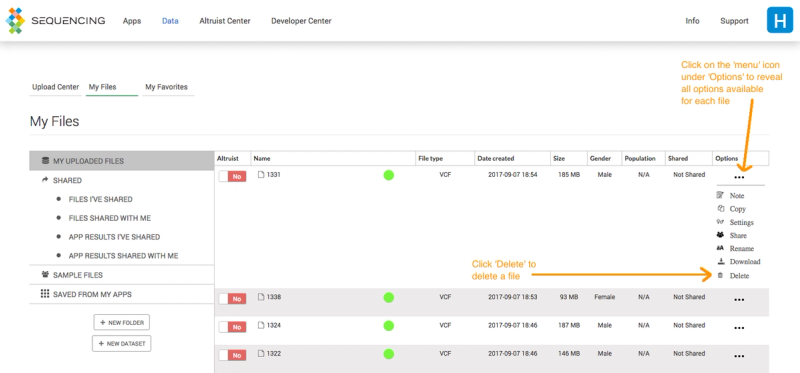
Task: Click the Rename icon in options menu
Action: [720, 248]
